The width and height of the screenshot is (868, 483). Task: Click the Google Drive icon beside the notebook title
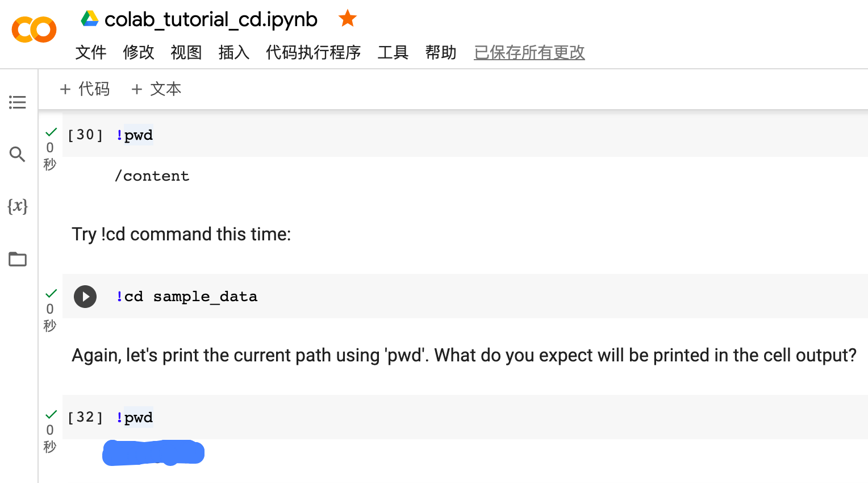pos(90,19)
